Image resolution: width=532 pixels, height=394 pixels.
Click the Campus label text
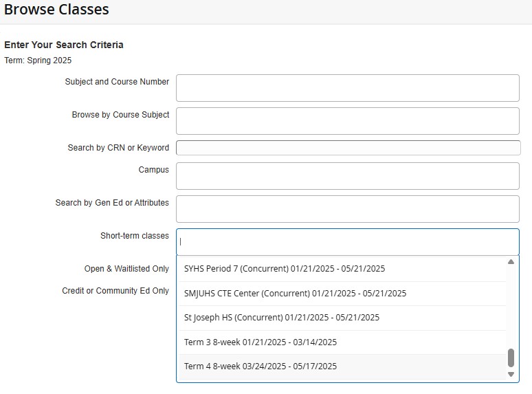pyautogui.click(x=153, y=170)
